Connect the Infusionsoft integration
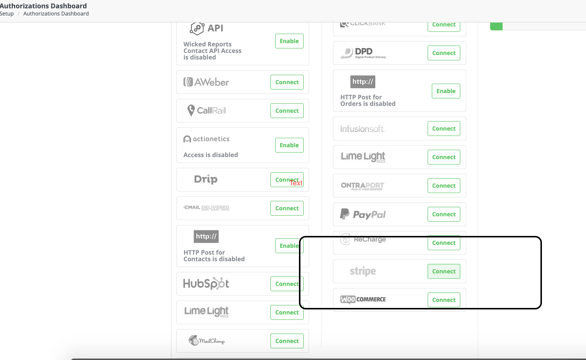586x360 pixels. (444, 129)
